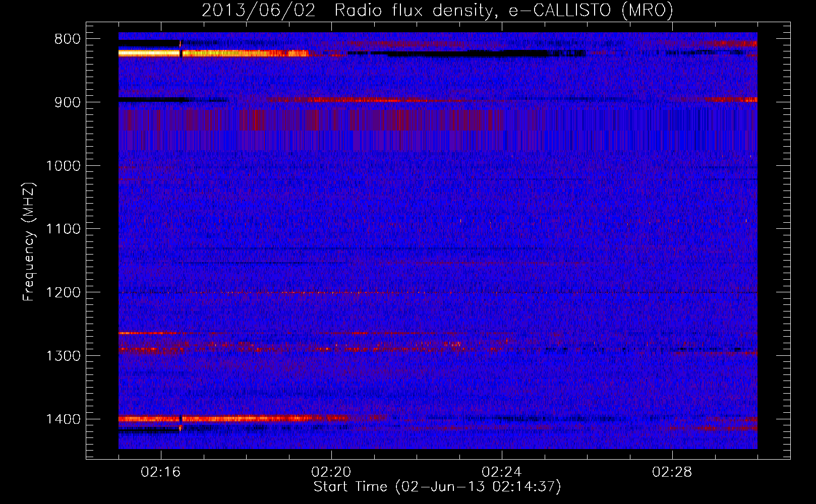Click the Start Time axis caption
This screenshot has height=504, width=816.
click(437, 487)
